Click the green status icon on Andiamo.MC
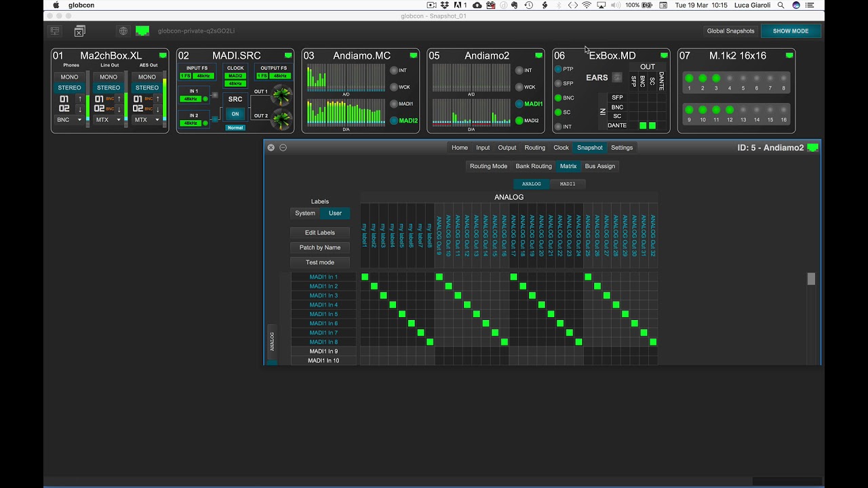Viewport: 868px width, 488px height. point(414,56)
